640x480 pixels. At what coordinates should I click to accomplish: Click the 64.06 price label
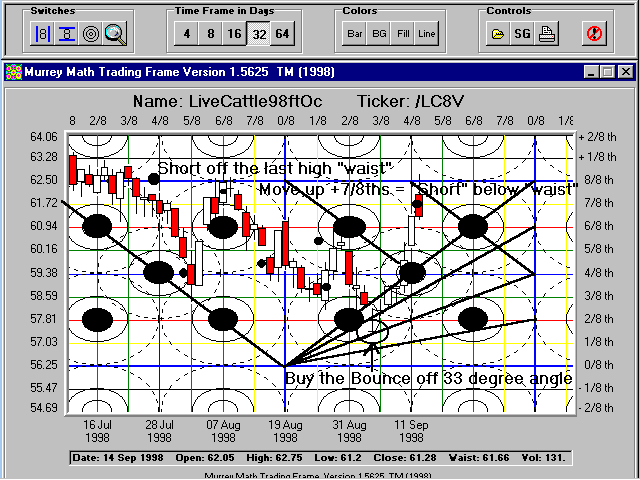(x=44, y=137)
